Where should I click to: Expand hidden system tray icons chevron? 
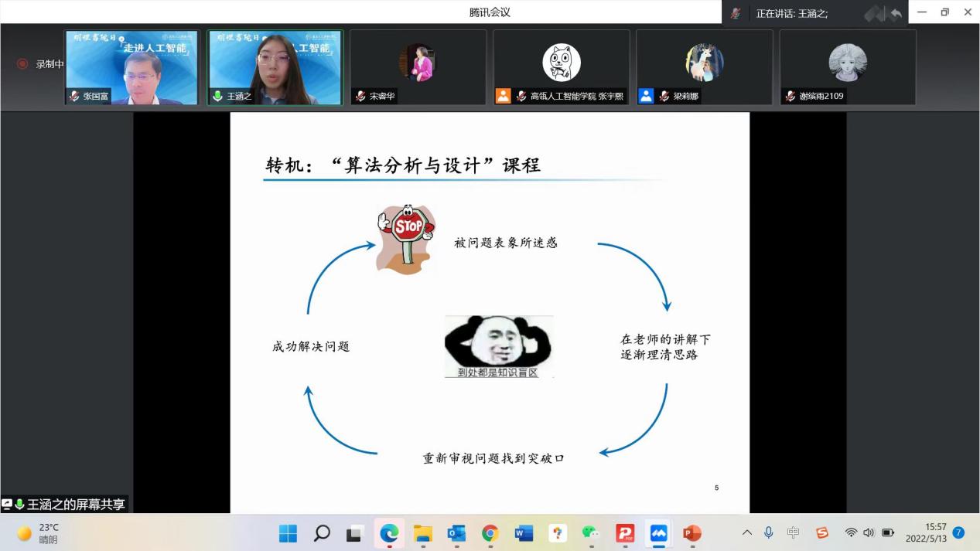(746, 532)
